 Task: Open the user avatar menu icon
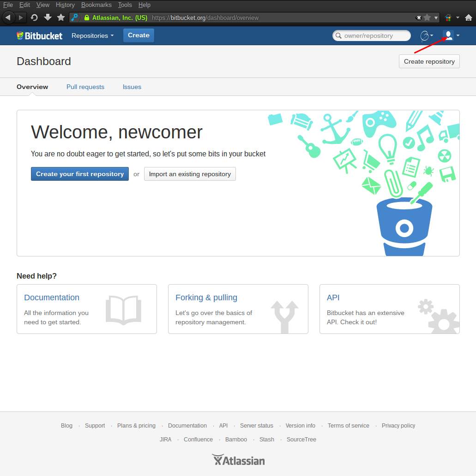(447, 36)
